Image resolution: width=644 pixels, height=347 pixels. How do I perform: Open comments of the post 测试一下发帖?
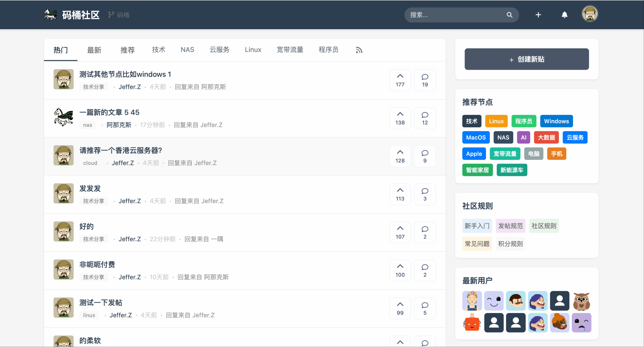(x=425, y=308)
